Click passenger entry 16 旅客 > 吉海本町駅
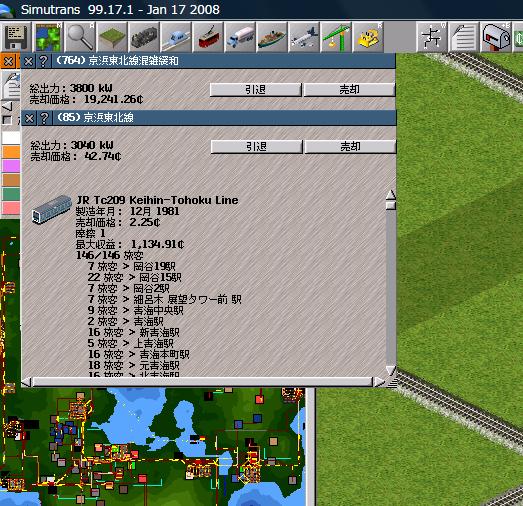The image size is (523, 506). click(x=139, y=354)
